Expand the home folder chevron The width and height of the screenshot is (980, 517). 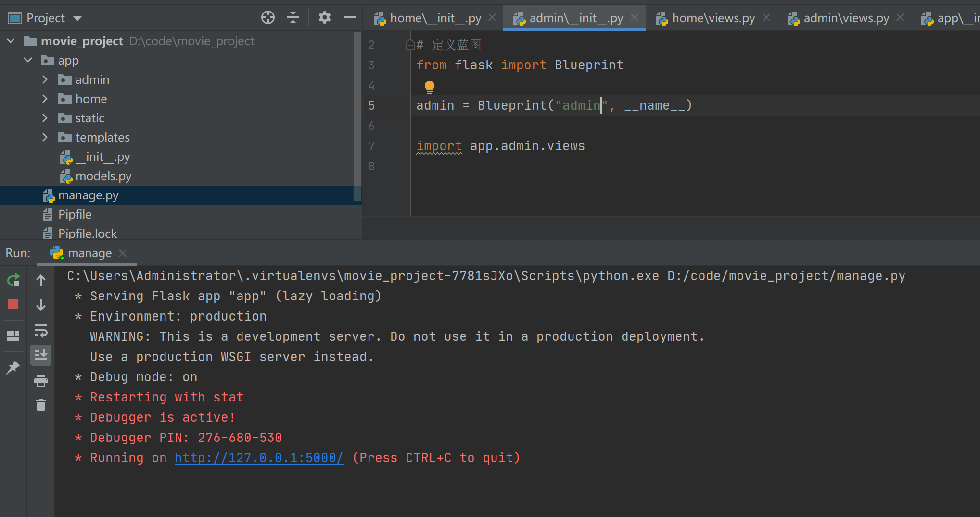click(x=45, y=99)
